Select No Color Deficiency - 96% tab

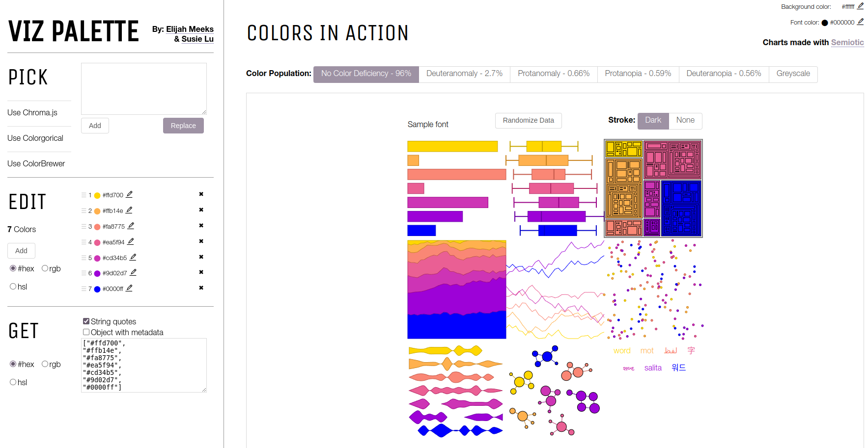[366, 74]
